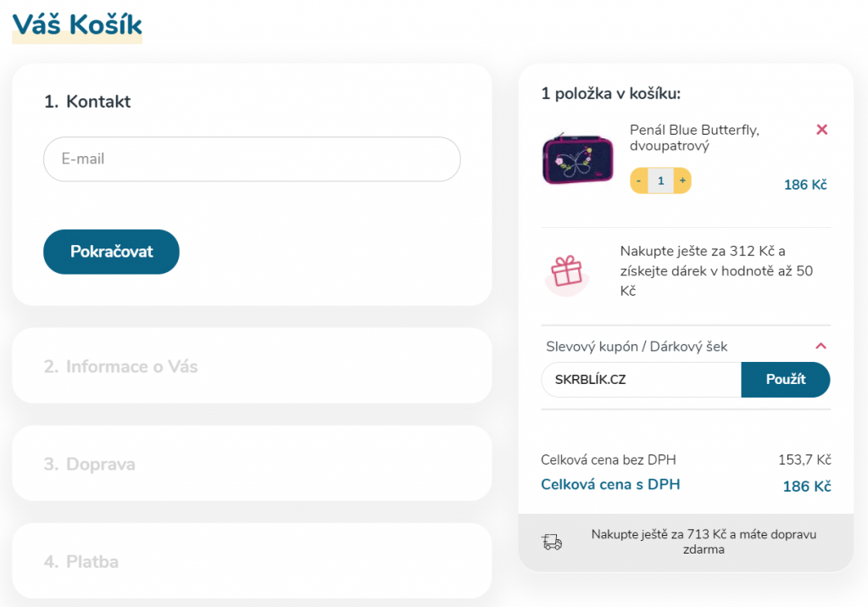Click the 1. Kontakt step heading

click(87, 102)
